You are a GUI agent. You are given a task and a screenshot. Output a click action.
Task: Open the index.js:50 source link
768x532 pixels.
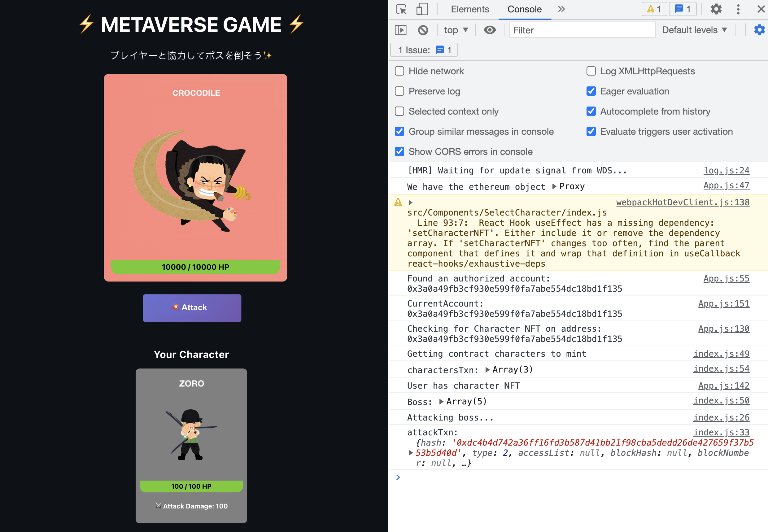[721, 401]
